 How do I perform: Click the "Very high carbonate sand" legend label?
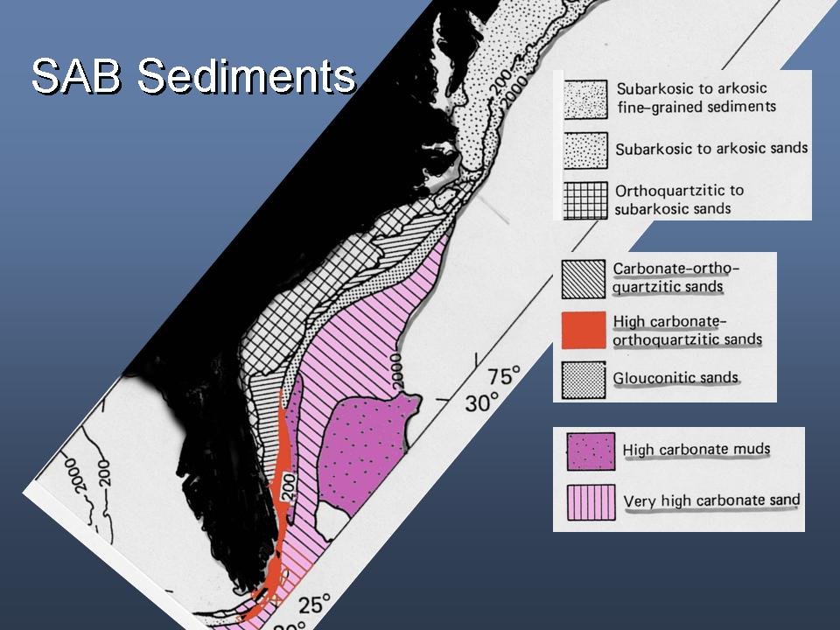click(x=710, y=500)
